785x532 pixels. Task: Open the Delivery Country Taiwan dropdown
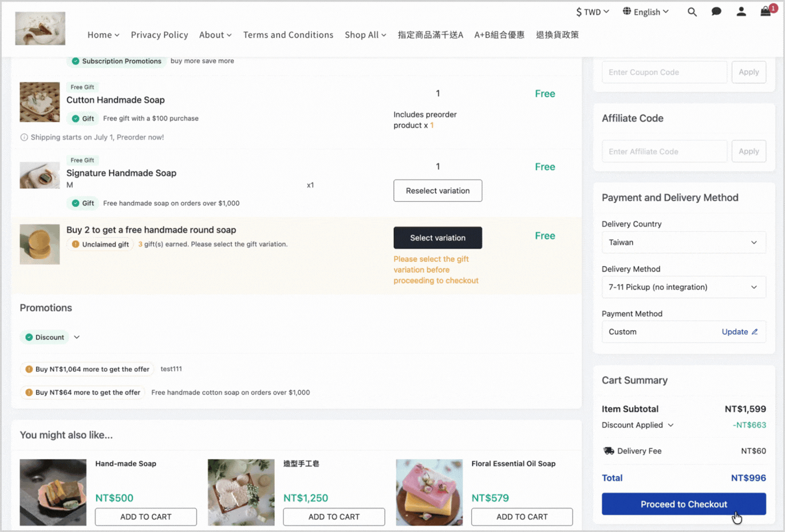(684, 243)
